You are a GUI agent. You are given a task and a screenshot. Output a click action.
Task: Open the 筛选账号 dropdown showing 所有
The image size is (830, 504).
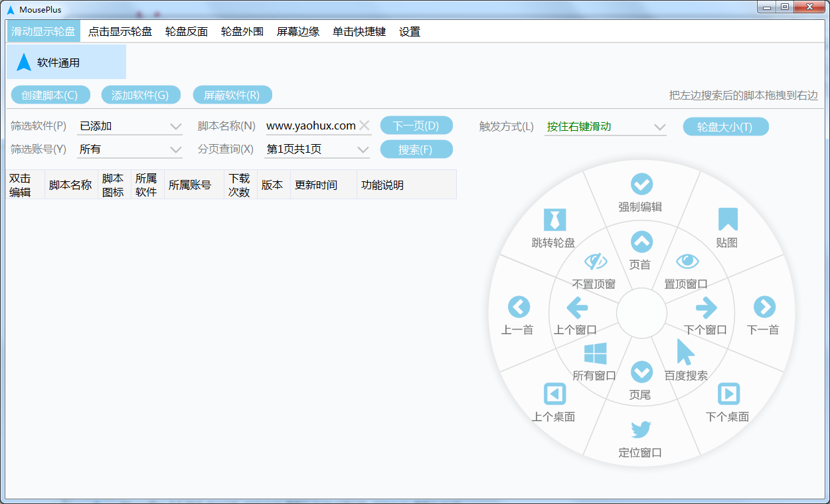click(175, 149)
